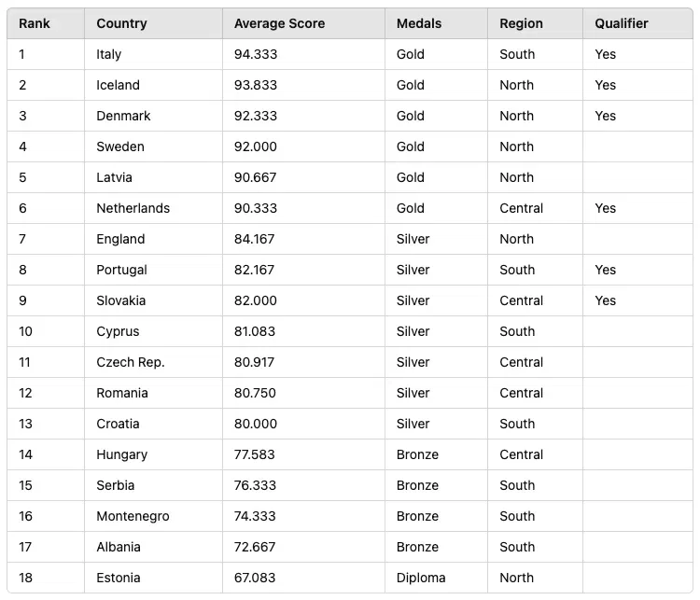Click the Iceland cell
Screen dimensions: 700x600
click(x=118, y=85)
